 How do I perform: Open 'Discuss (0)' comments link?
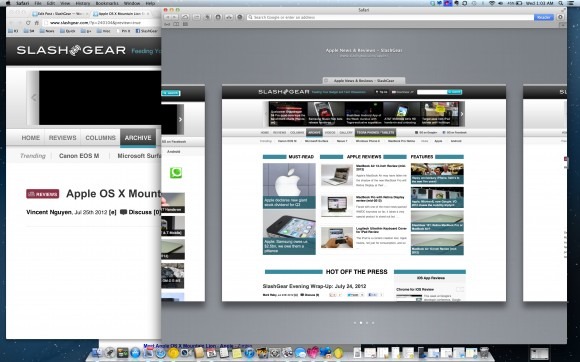141,212
